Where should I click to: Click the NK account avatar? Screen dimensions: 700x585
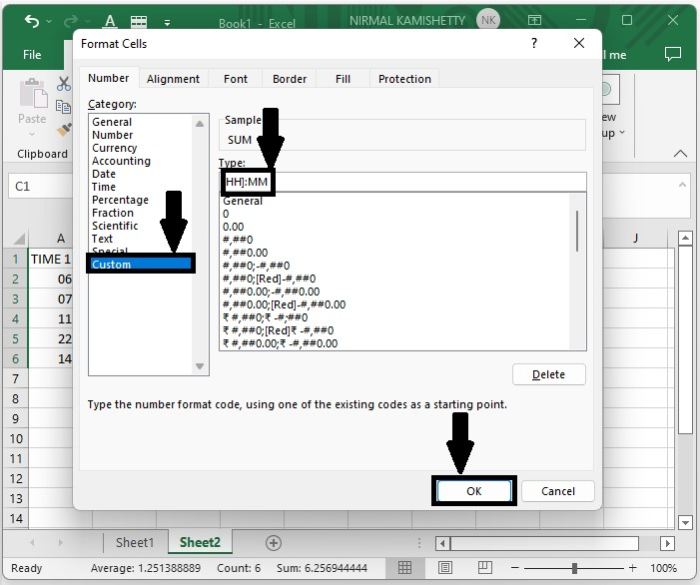[x=488, y=20]
